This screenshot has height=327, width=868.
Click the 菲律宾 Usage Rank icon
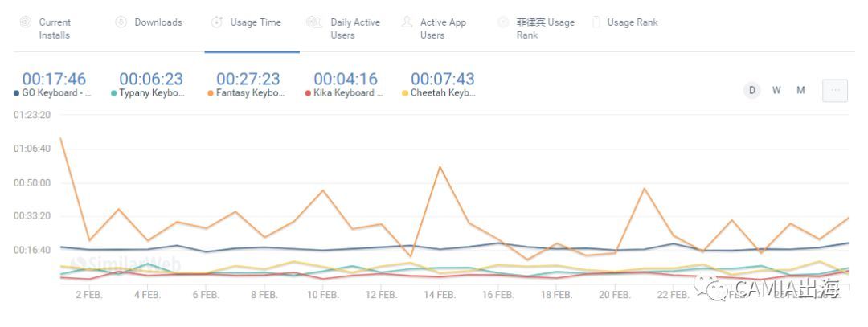click(x=503, y=22)
